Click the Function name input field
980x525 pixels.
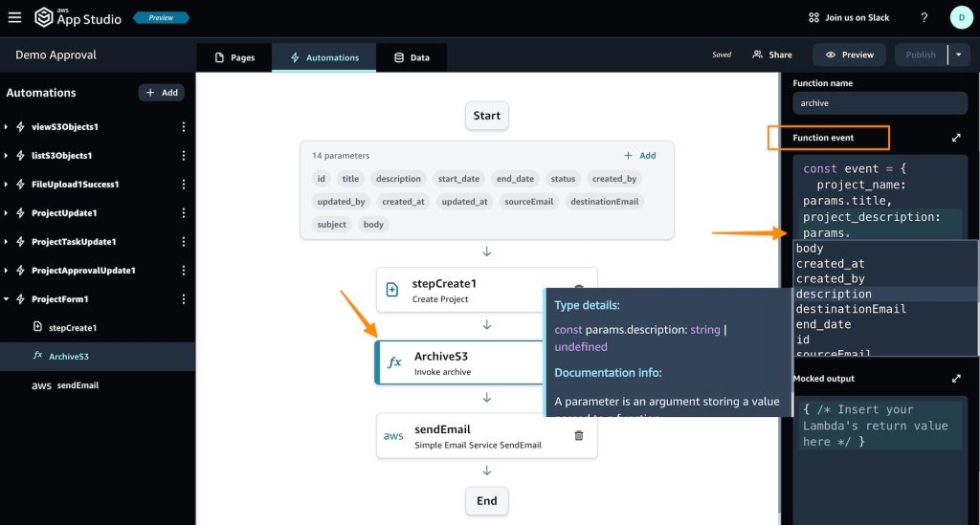point(880,103)
